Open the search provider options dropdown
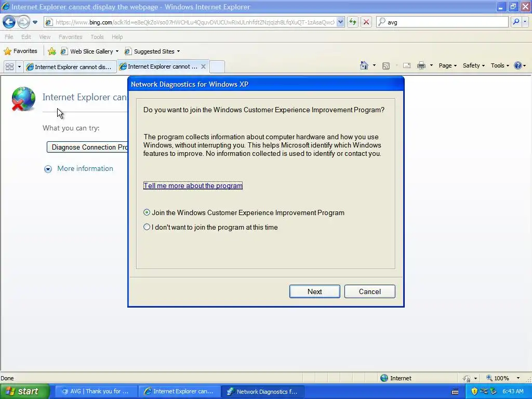 525,22
